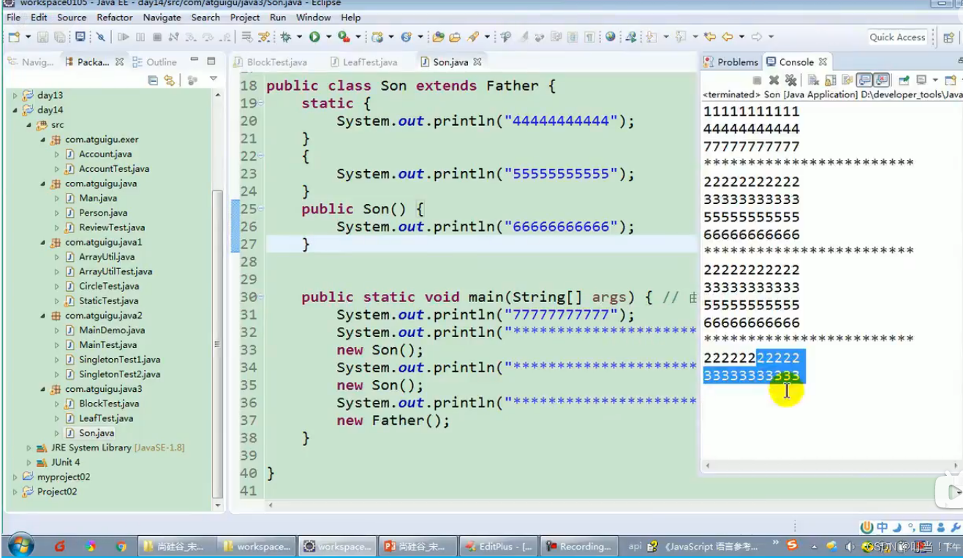963x560 pixels.
Task: Go back with the yellow Back arrow
Action: (x=728, y=37)
